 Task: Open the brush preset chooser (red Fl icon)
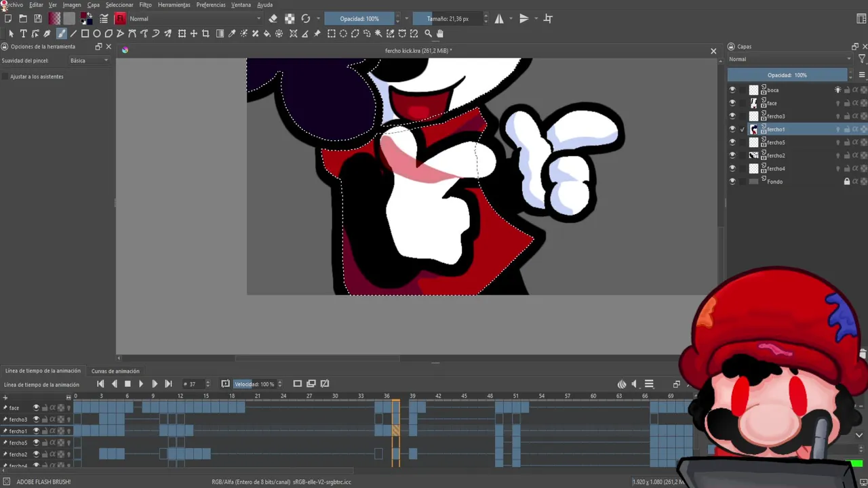coord(121,19)
